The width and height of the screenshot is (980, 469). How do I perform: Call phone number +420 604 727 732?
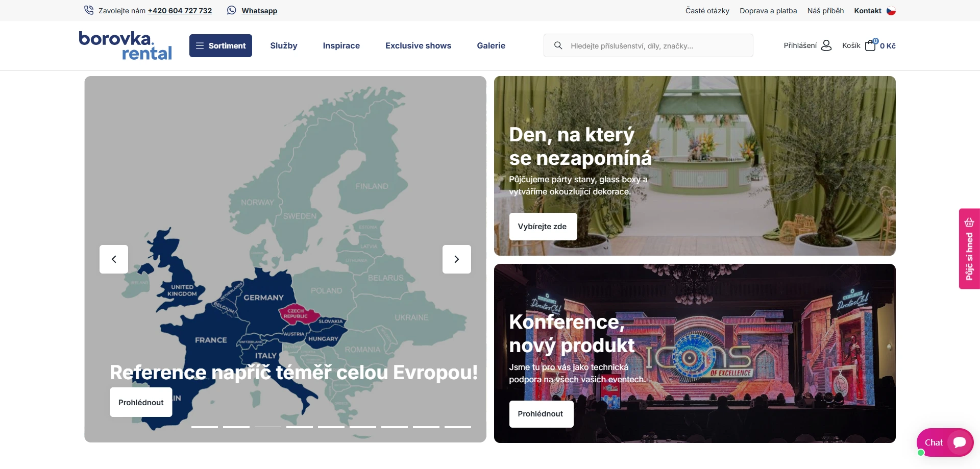click(x=180, y=11)
